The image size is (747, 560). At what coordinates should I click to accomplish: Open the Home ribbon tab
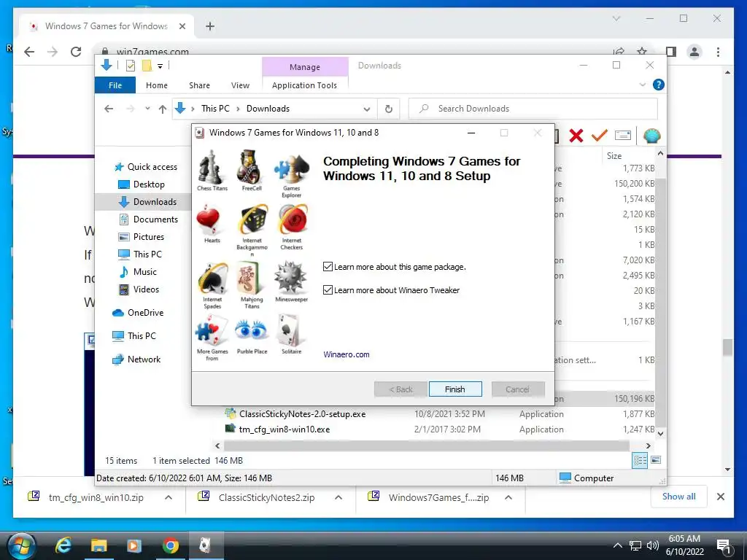157,85
